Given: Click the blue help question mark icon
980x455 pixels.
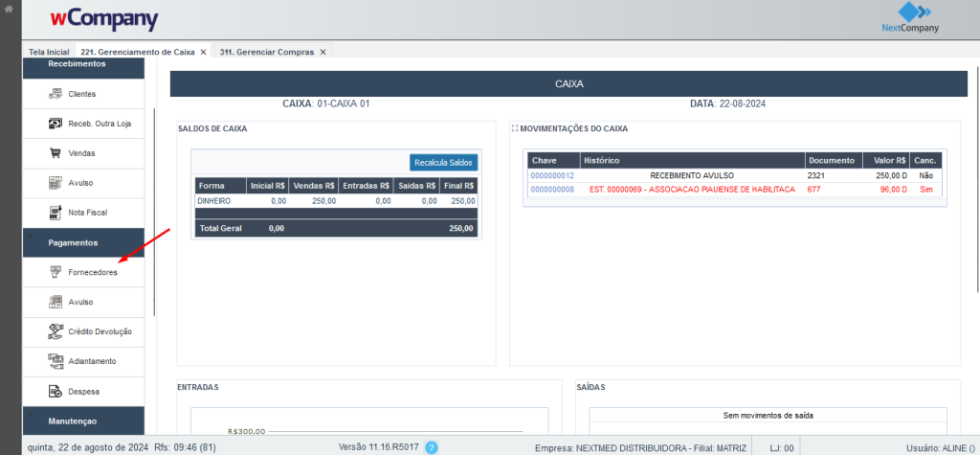Looking at the screenshot, I should 431,447.
